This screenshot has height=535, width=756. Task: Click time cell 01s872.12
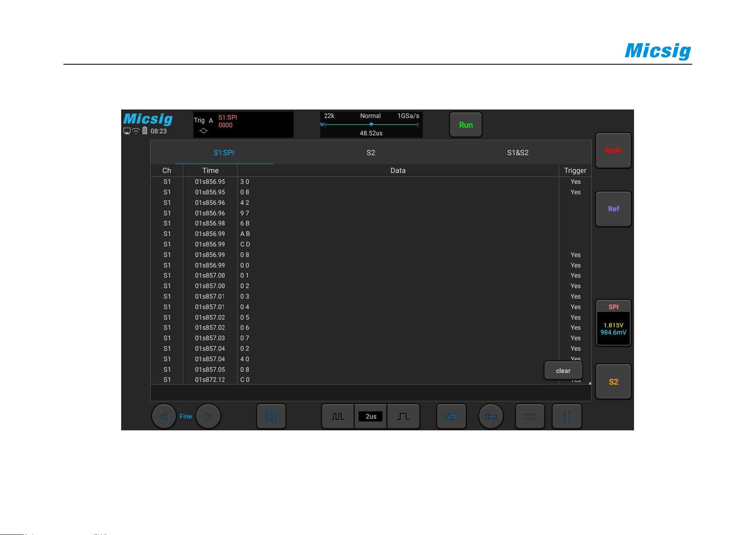coord(210,380)
